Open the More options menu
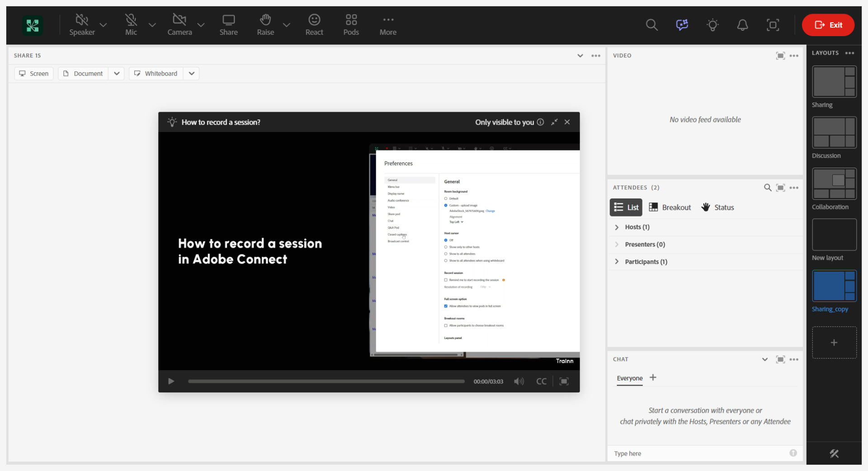 click(388, 25)
